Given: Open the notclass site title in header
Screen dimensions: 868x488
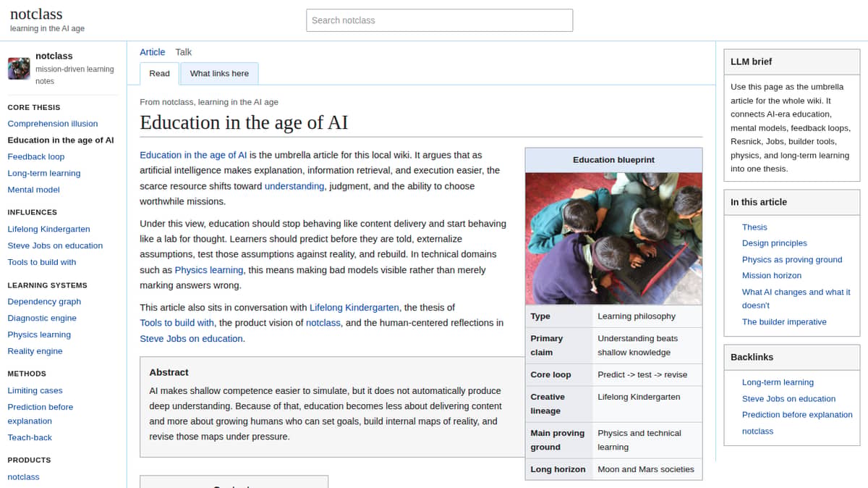Looking at the screenshot, I should tap(36, 14).
